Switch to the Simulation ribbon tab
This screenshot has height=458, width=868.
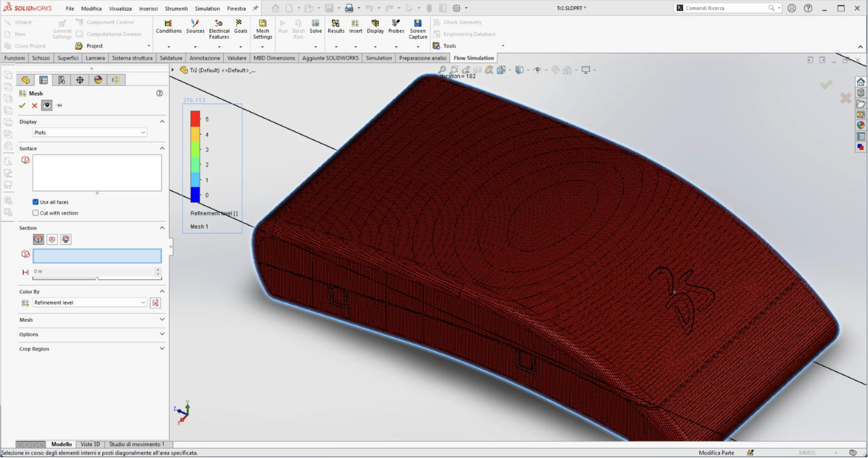coord(378,58)
